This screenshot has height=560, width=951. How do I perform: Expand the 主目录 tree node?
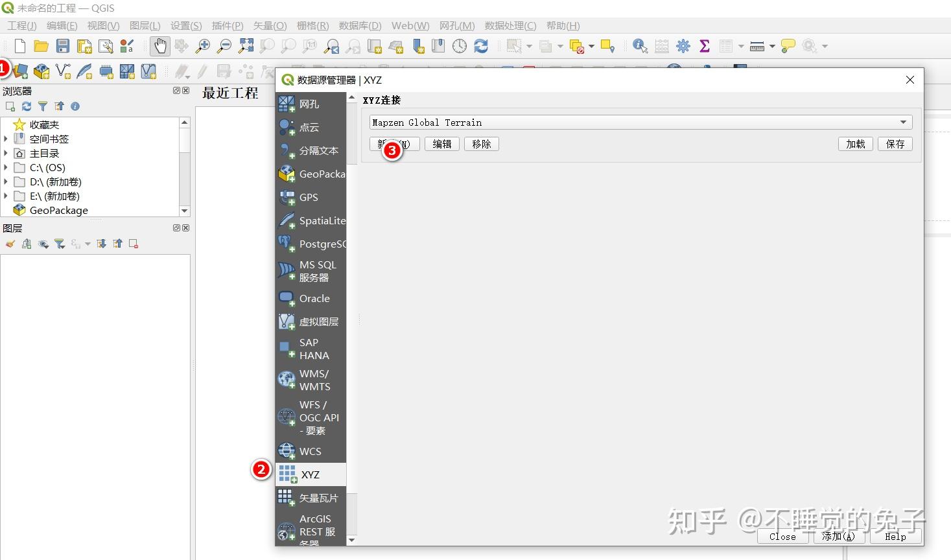(x=6, y=153)
